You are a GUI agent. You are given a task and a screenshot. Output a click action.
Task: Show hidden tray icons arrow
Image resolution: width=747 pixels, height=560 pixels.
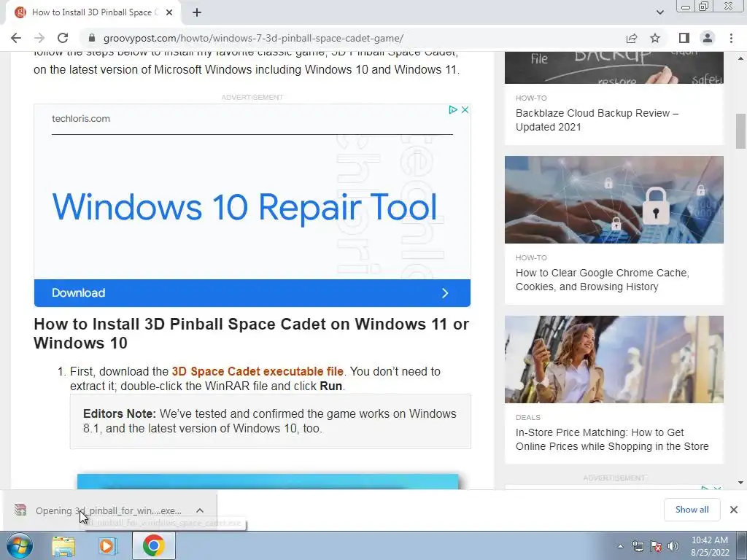pos(620,546)
